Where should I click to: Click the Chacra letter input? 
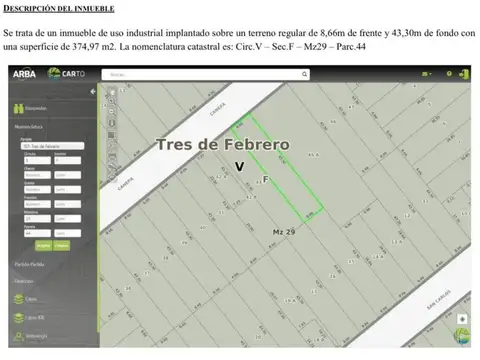(68, 175)
